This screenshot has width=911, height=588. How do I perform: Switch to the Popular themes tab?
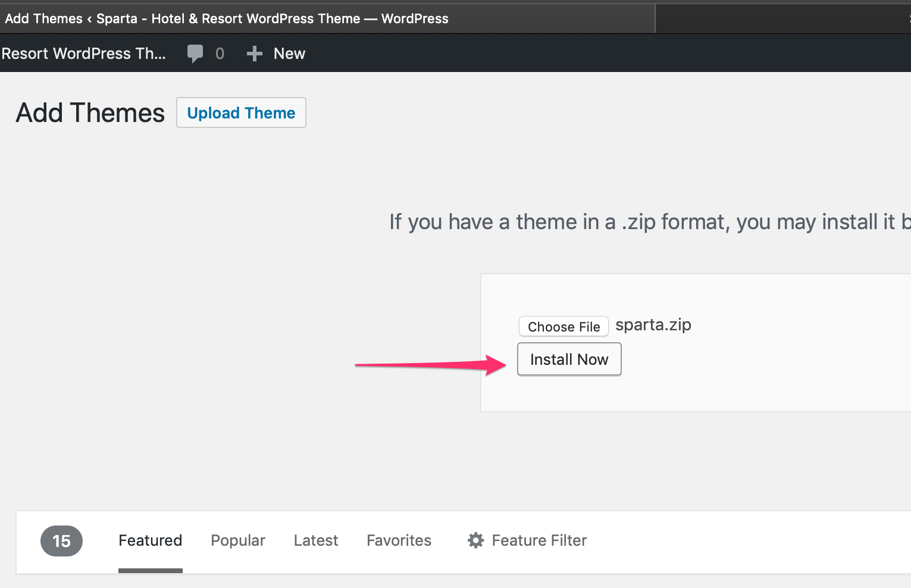(238, 540)
